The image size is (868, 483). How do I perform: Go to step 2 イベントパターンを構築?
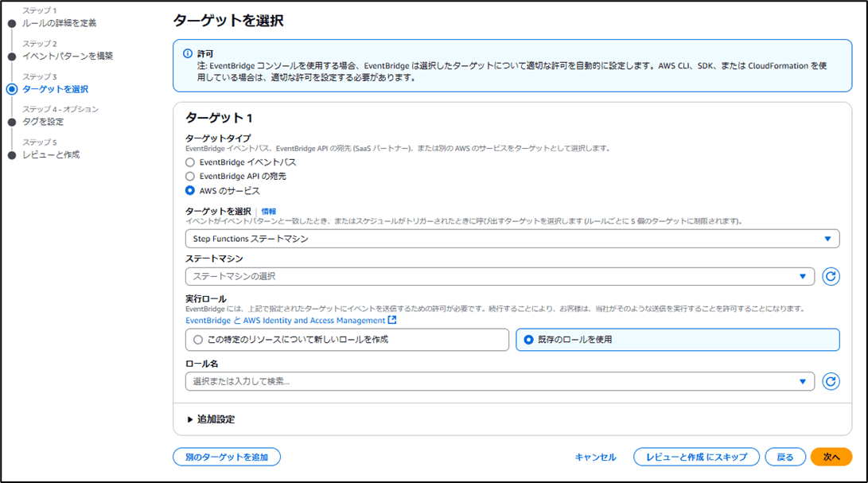point(68,56)
